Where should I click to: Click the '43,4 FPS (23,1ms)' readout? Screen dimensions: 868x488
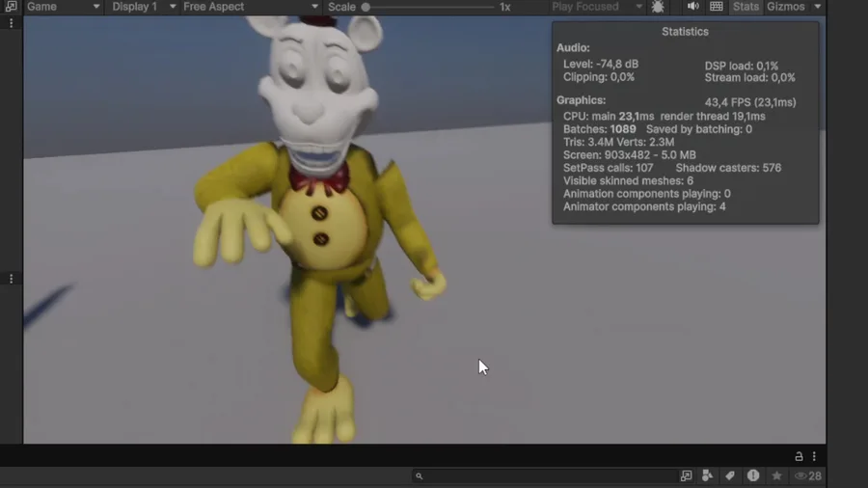coord(750,102)
